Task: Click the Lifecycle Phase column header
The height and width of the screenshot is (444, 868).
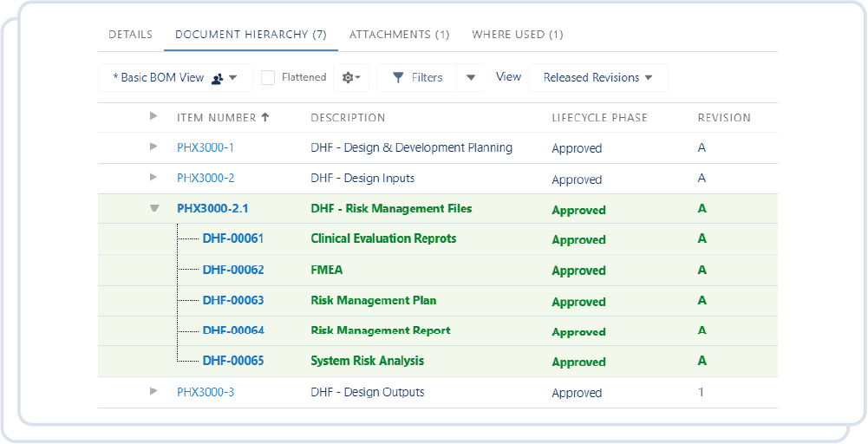Action: [x=599, y=117]
